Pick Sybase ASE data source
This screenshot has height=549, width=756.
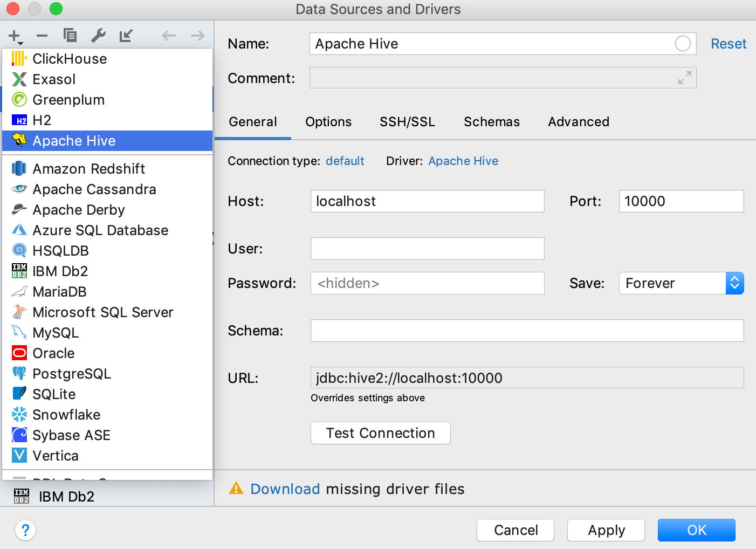[x=108, y=435]
